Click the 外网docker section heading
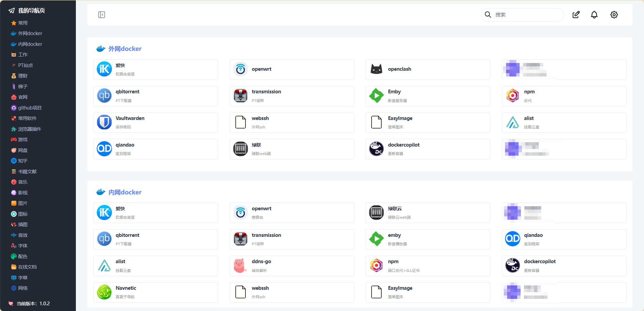 point(125,49)
